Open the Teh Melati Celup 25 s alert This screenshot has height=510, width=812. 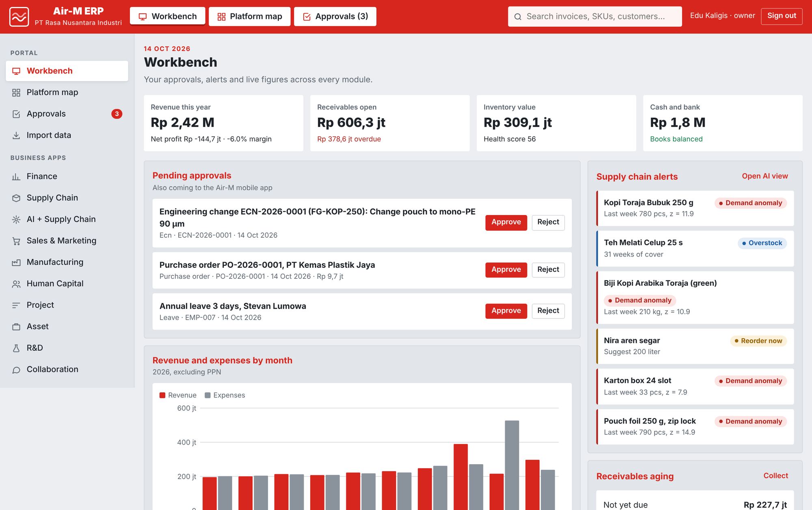(x=695, y=248)
